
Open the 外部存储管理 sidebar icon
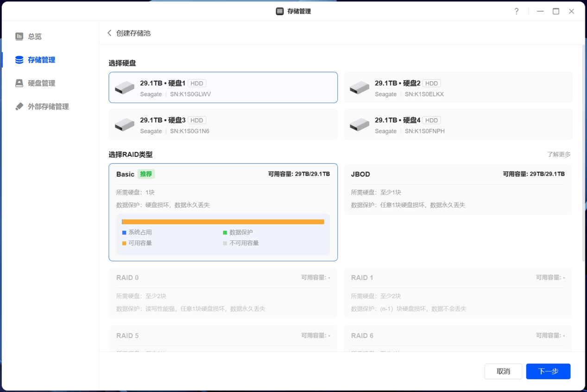pos(19,106)
